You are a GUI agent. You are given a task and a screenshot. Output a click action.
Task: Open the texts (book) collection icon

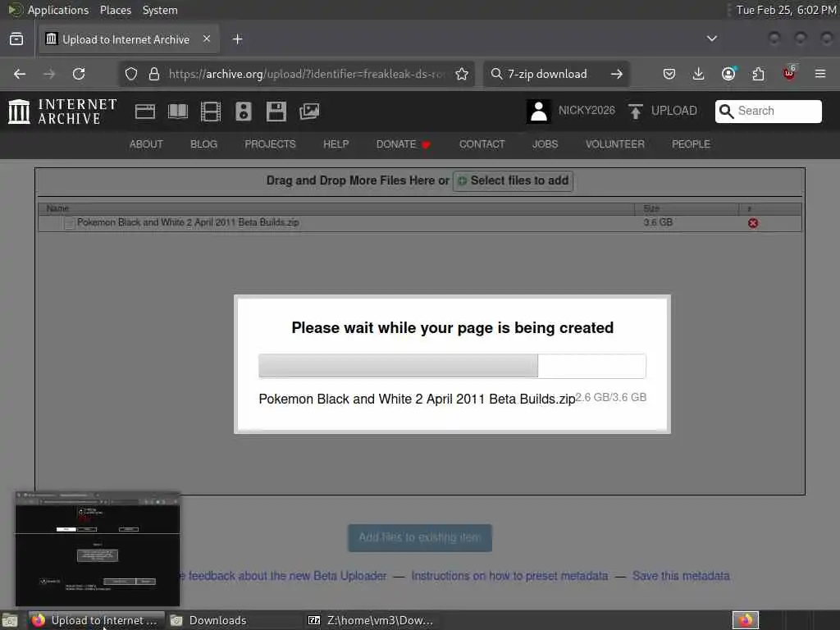178,112
